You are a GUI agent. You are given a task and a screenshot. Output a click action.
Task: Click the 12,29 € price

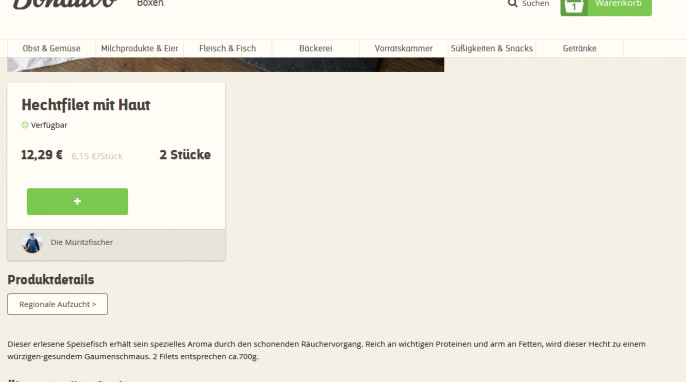(42, 155)
